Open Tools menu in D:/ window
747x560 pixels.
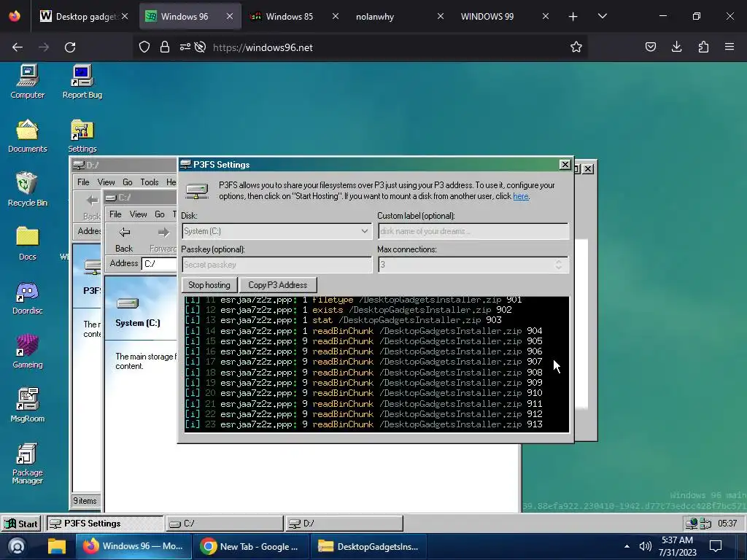(149, 182)
